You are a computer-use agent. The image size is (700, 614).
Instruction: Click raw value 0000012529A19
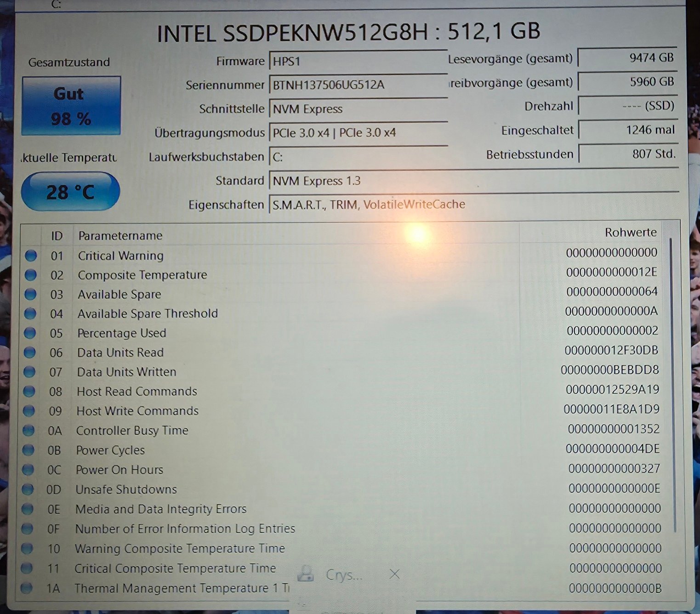pyautogui.click(x=613, y=389)
